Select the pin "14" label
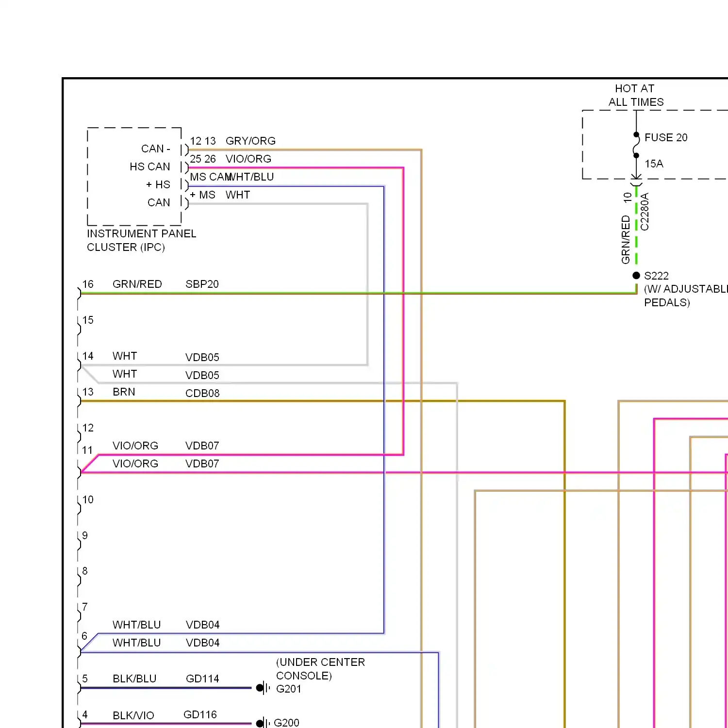Viewport: 728px width, 728px height. pos(88,356)
